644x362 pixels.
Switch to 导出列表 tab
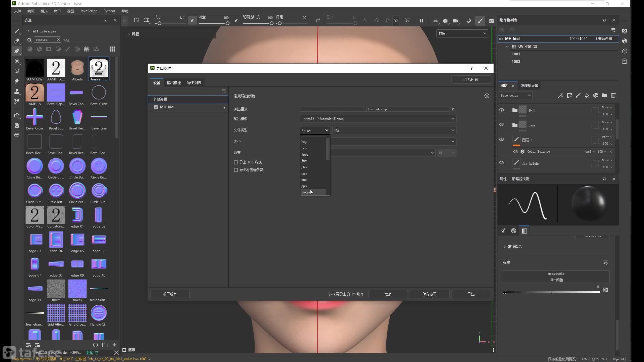(x=194, y=83)
